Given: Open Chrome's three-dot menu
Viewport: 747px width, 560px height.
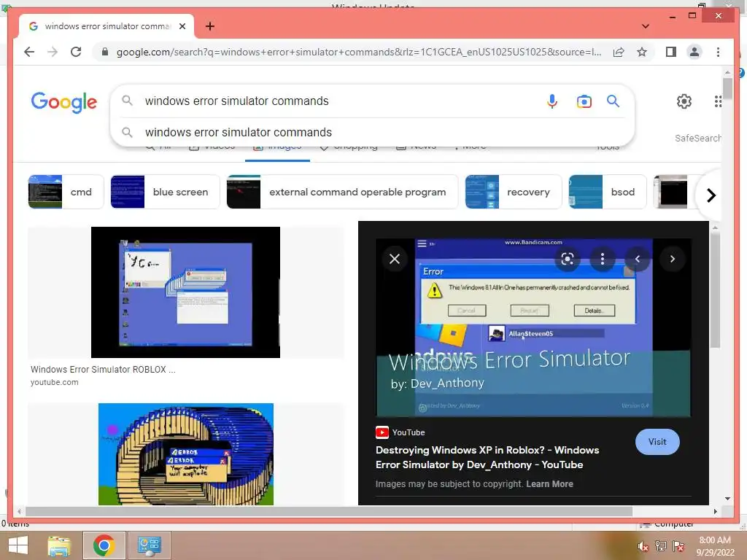Looking at the screenshot, I should coord(718,52).
